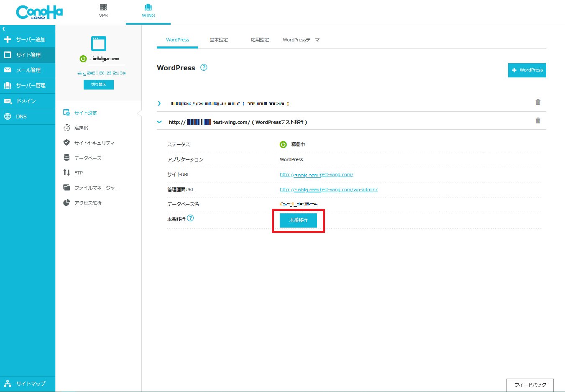The height and width of the screenshot is (392, 565).
Task: Click the データベース名 label
Action: tap(183, 204)
